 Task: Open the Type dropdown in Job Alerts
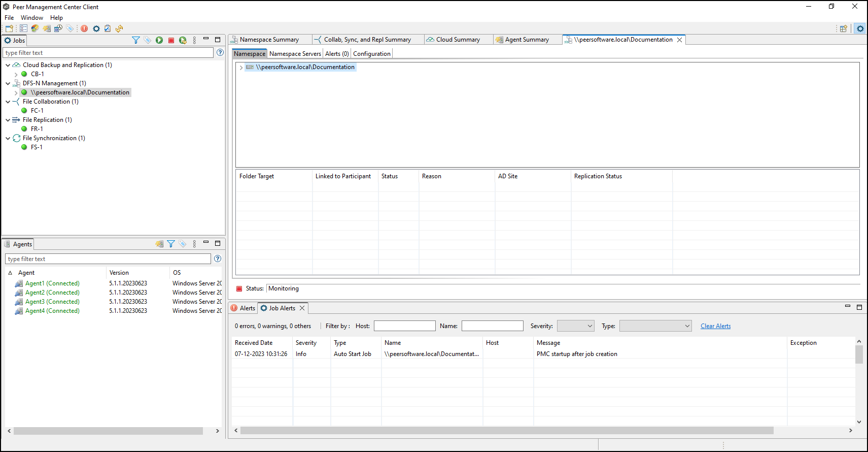655,326
